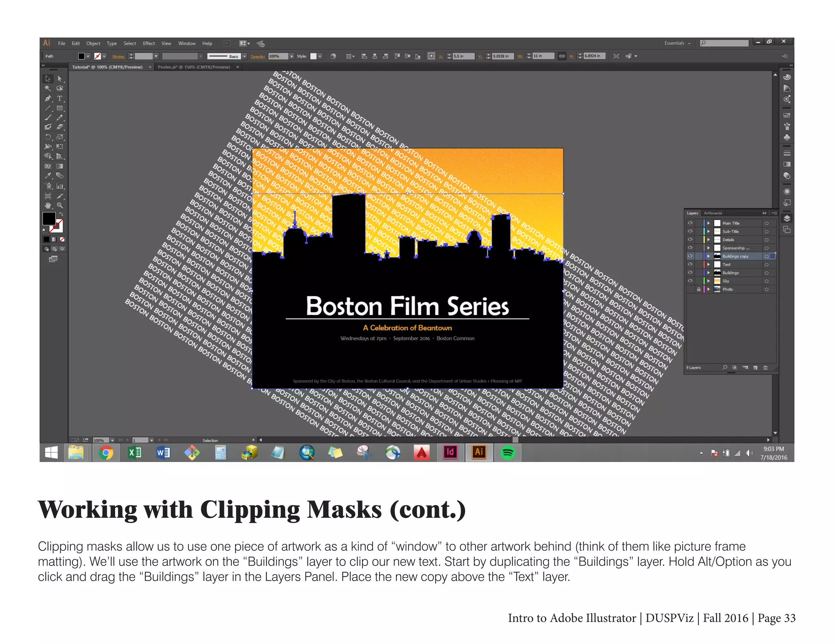The height and width of the screenshot is (644, 834).
Task: Unlock the Photo layer
Action: click(x=699, y=289)
